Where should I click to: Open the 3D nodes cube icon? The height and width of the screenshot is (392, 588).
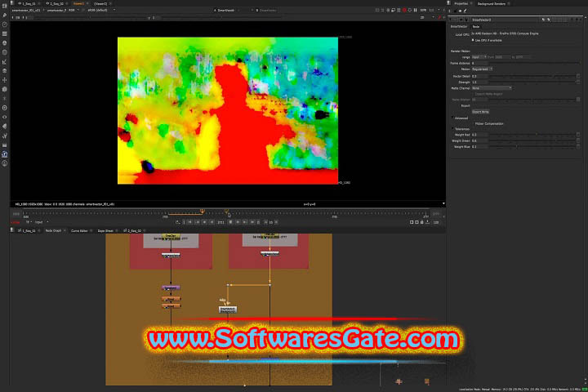5,89
